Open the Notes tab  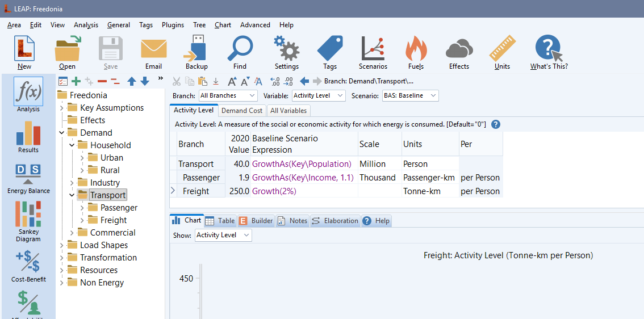(x=292, y=220)
